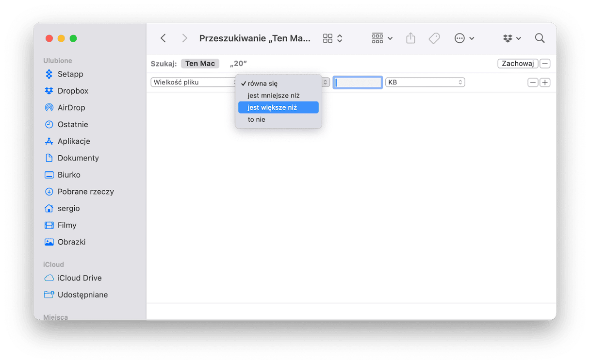Switch search scope to „20”
Image resolution: width=590 pixels, height=364 pixels.
tap(238, 64)
